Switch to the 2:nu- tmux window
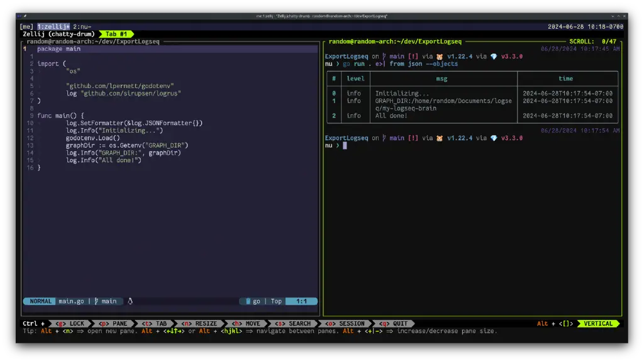Image resolution: width=644 pixels, height=362 pixels. (x=82, y=26)
